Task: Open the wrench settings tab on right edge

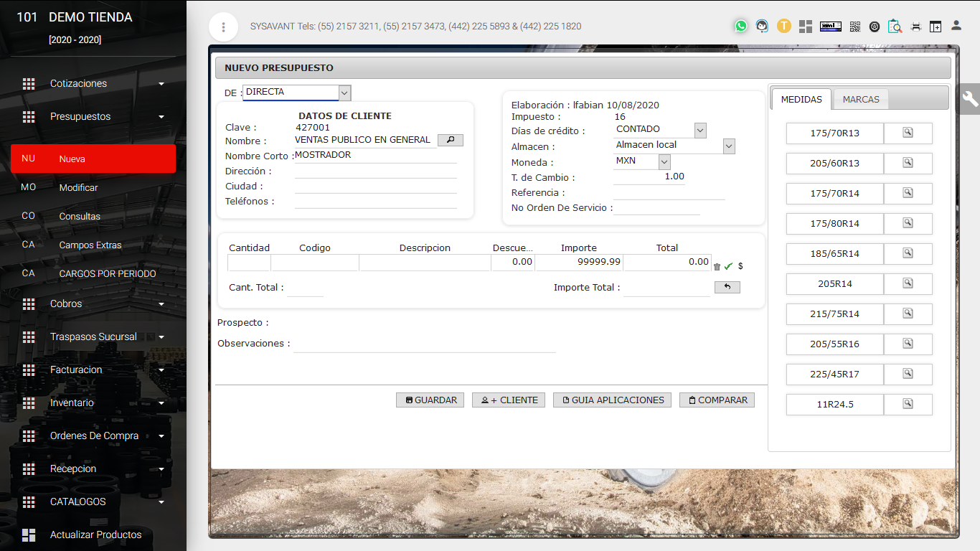Action: (x=970, y=99)
